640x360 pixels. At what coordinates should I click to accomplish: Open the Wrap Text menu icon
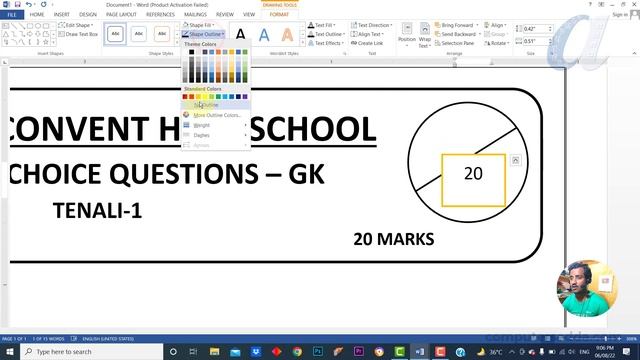tap(425, 34)
